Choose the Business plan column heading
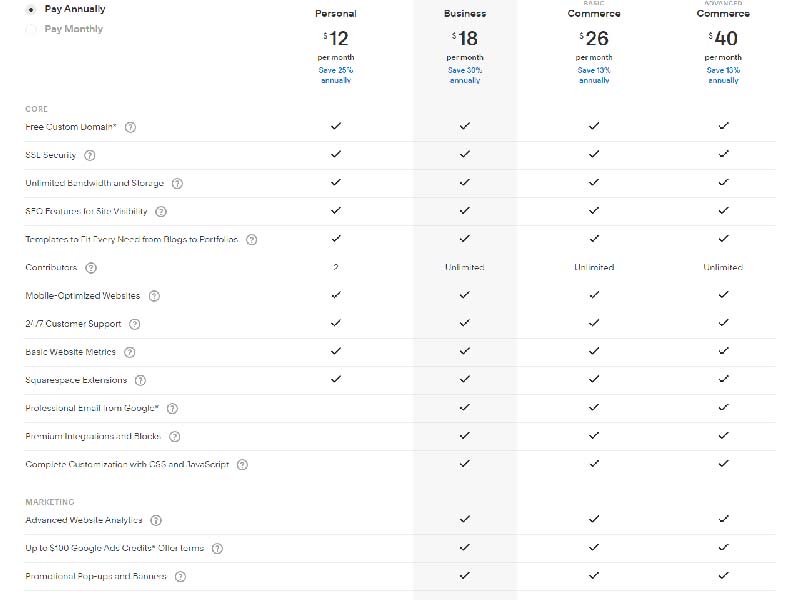 (465, 14)
